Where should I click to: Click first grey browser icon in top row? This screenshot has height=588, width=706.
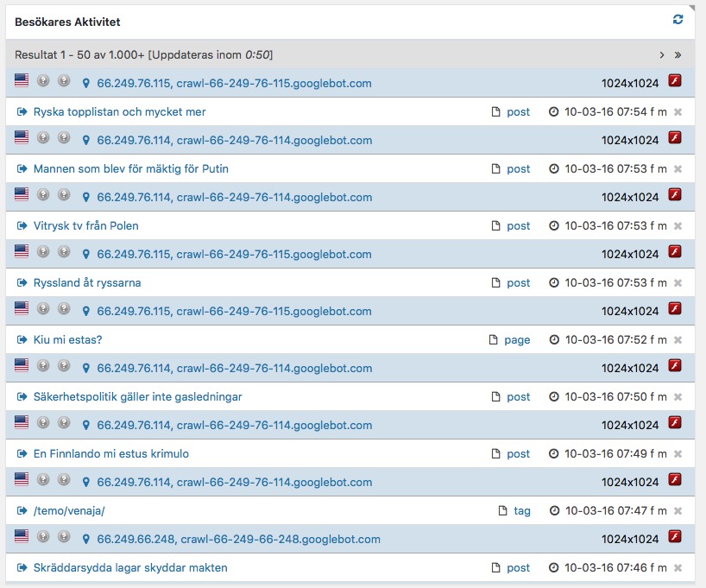pos(43,80)
